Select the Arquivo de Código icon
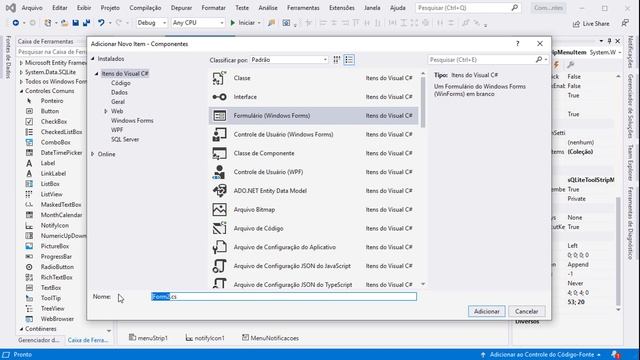The image size is (640, 360). 219,228
